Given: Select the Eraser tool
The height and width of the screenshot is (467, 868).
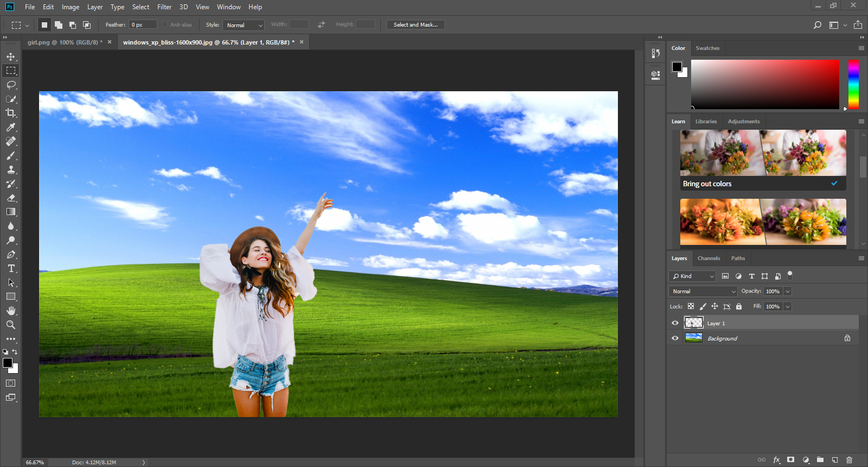Looking at the screenshot, I should pyautogui.click(x=11, y=198).
